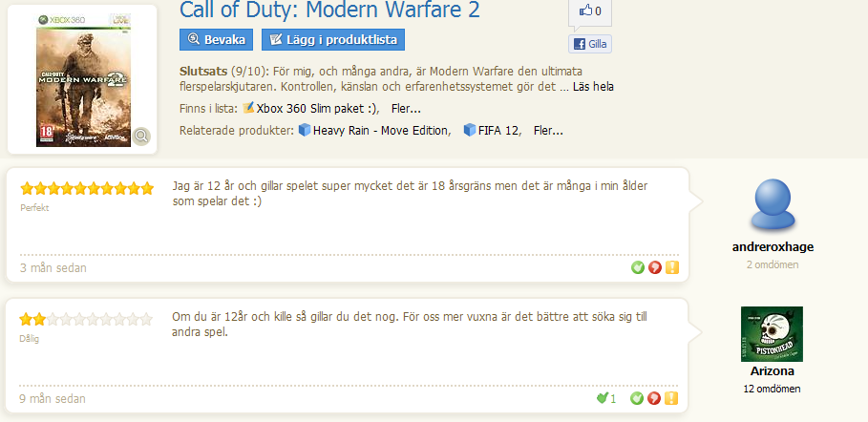Open the Call of Duty: Modern Warfare 2 title
Viewport: 868px width, 422px height.
(x=330, y=10)
